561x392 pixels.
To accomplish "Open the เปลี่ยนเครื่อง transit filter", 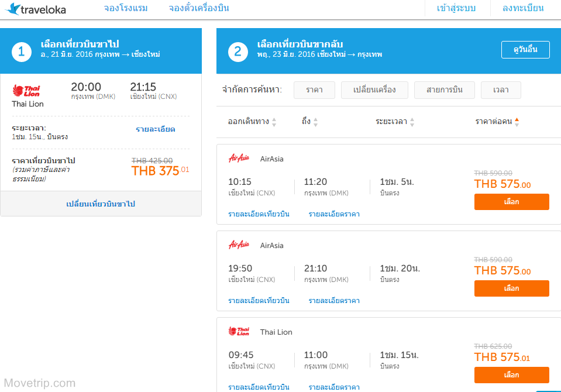I will point(374,90).
